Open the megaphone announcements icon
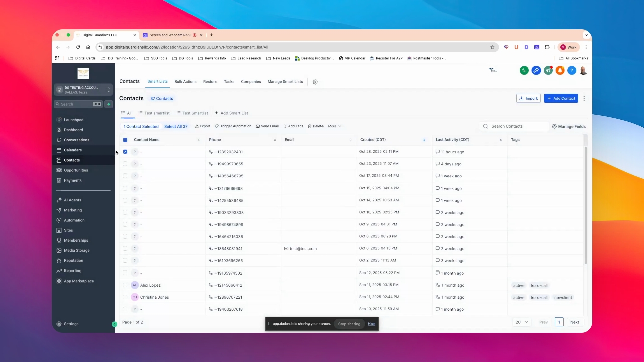 [x=548, y=70]
